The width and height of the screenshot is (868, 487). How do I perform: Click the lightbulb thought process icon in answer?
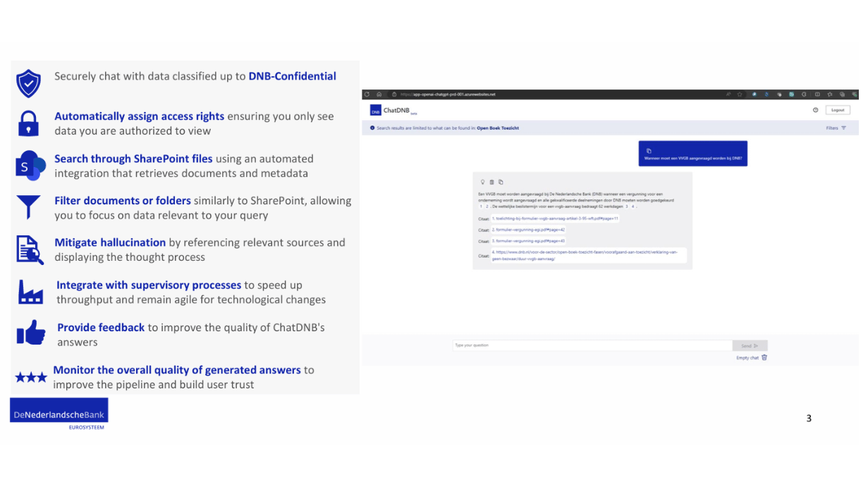[483, 182]
